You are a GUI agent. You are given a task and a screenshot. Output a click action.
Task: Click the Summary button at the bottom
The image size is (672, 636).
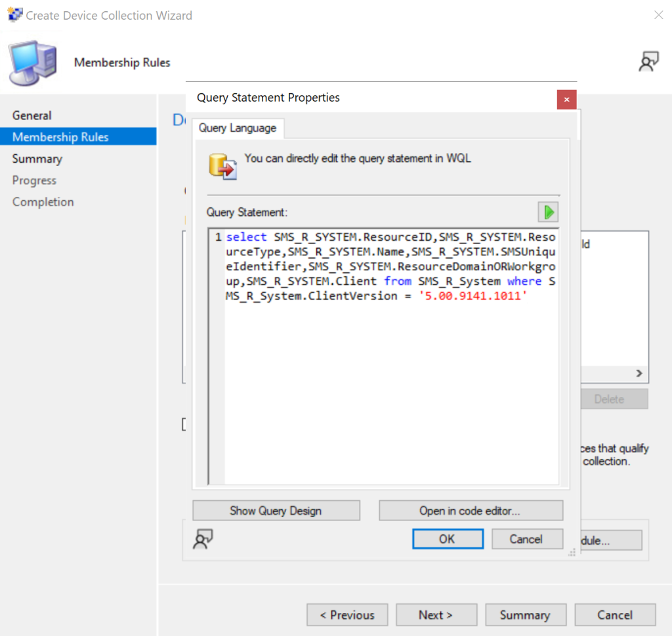click(x=526, y=615)
